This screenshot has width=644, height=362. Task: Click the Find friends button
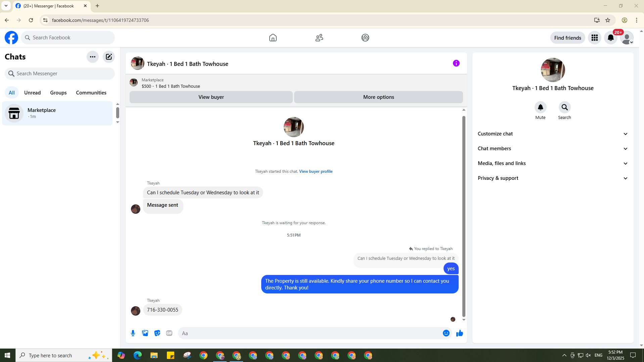(x=568, y=38)
